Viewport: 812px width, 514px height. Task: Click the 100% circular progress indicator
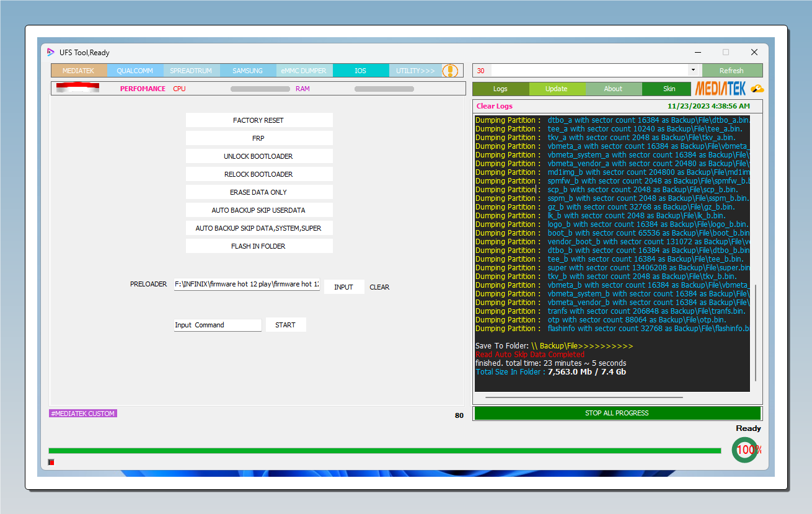click(x=745, y=450)
